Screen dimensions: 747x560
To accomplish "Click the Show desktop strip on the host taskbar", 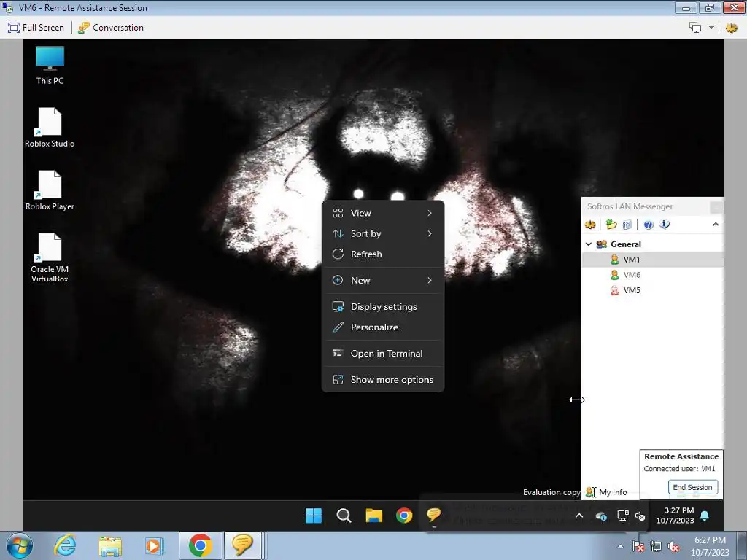I will [741, 545].
